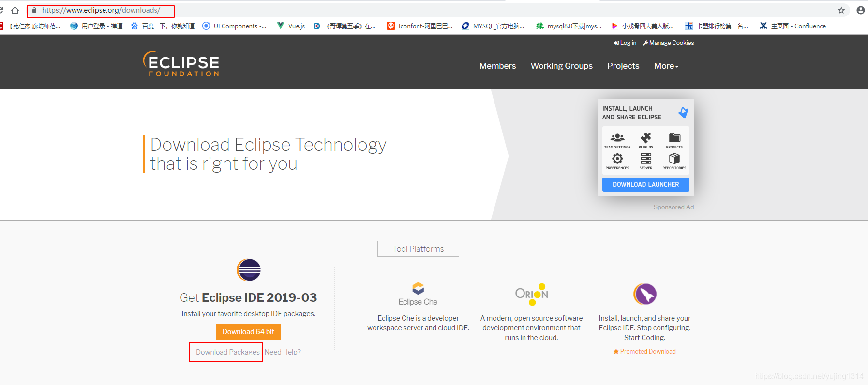Open the 用户登录 - 禅道 bookmark
The height and width of the screenshot is (385, 868).
96,26
